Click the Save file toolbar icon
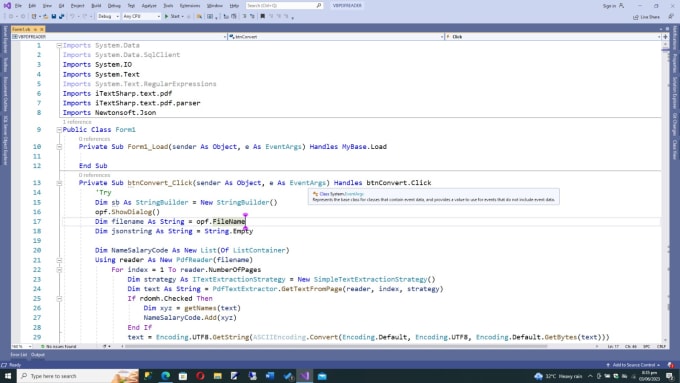Image resolution: width=680 pixels, height=383 pixels. [x=54, y=16]
